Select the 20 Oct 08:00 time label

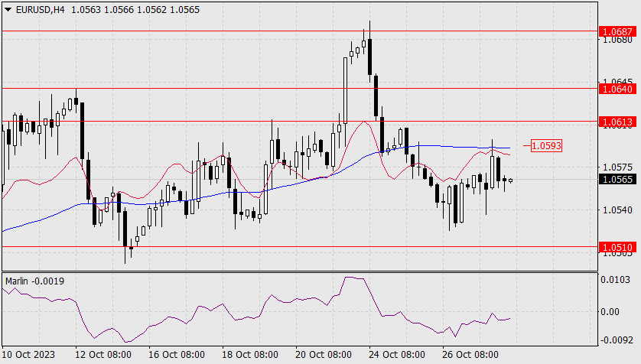(x=324, y=354)
